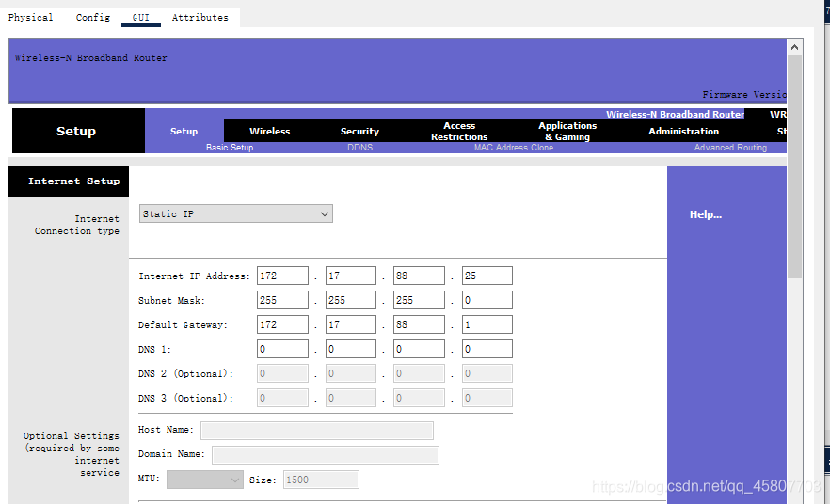Screen dimensions: 830x504
Task: Click DNS 1 last octet field
Action: (x=487, y=349)
